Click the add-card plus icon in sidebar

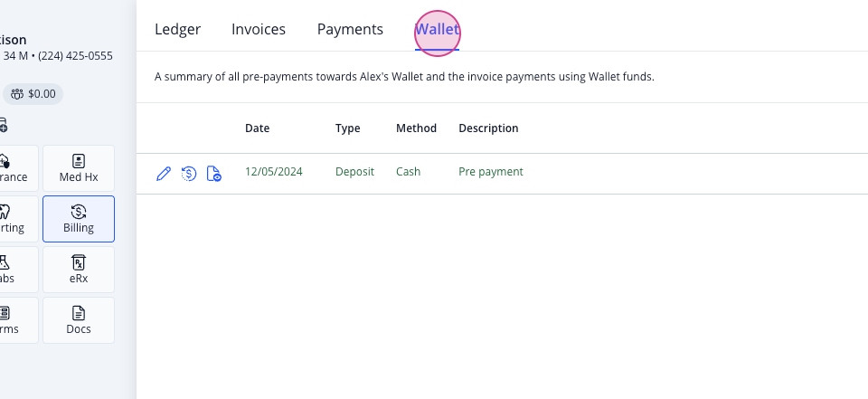(3, 125)
